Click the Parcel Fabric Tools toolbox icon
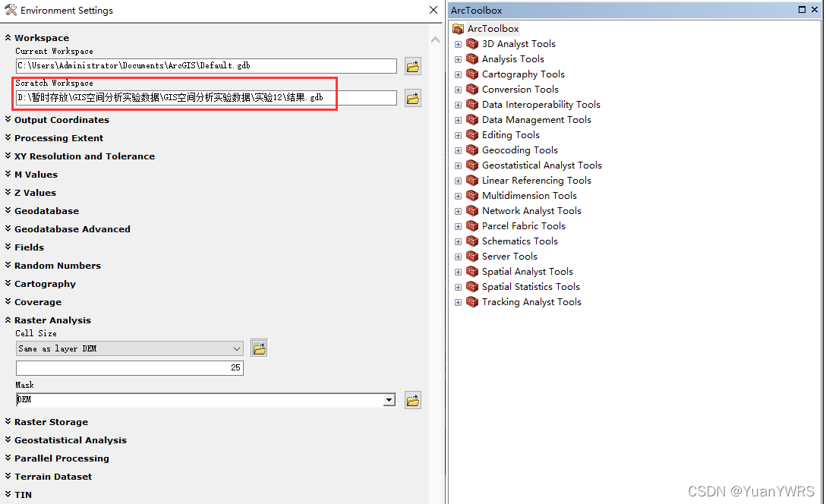The image size is (826, 504). click(472, 226)
